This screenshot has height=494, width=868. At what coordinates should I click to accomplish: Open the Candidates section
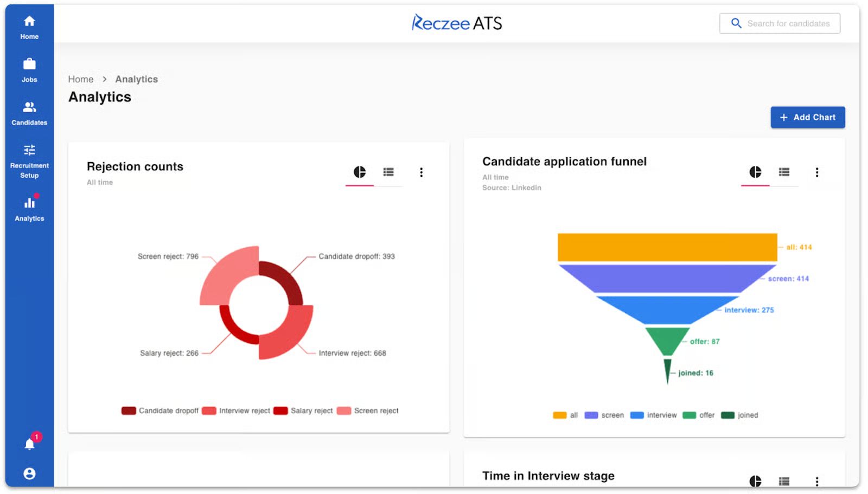[x=29, y=113]
